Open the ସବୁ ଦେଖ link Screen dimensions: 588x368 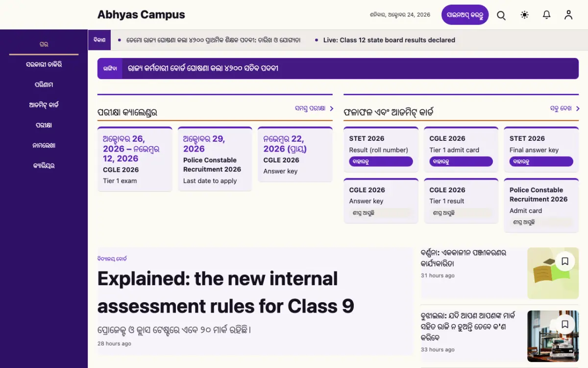point(564,108)
